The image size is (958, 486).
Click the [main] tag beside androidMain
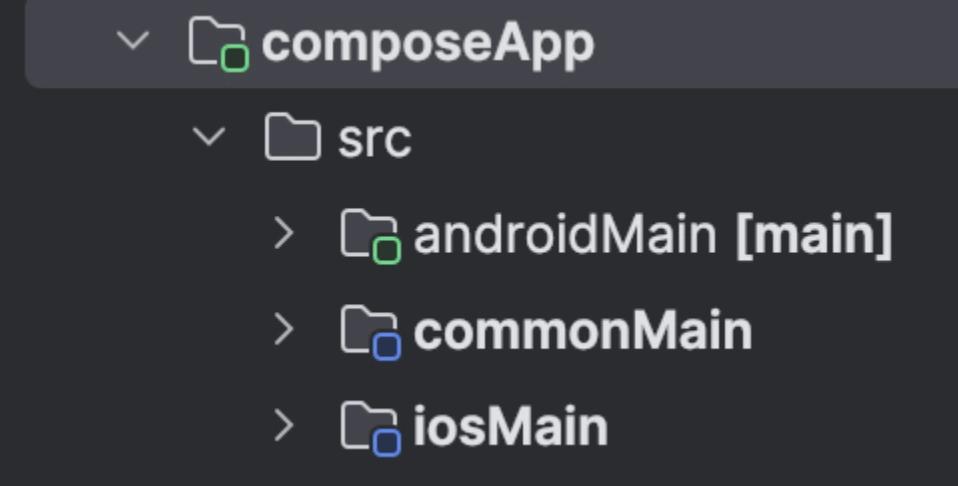pyautogui.click(x=813, y=235)
